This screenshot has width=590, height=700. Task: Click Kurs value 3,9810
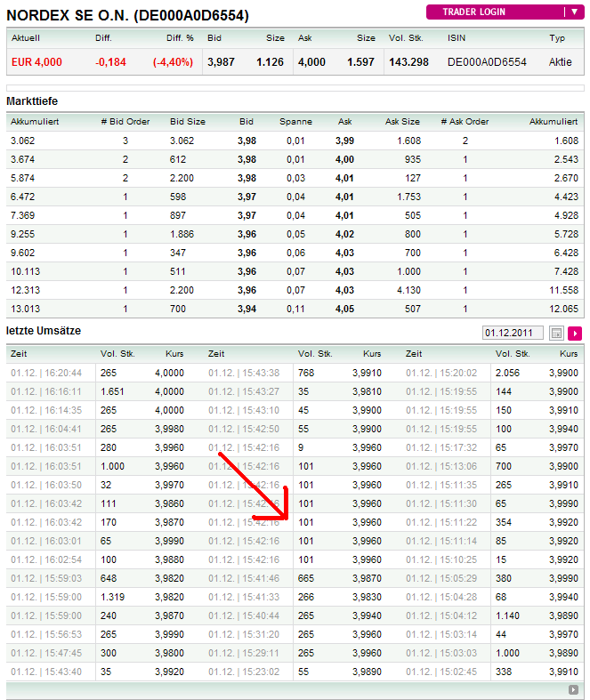pyautogui.click(x=367, y=391)
